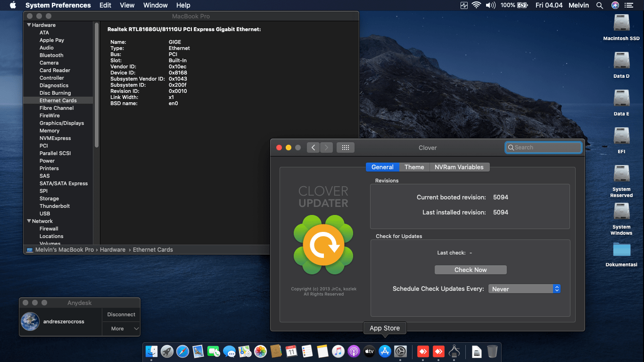This screenshot has width=644, height=362.
Task: Open Safari in the dock
Action: pyautogui.click(x=182, y=351)
